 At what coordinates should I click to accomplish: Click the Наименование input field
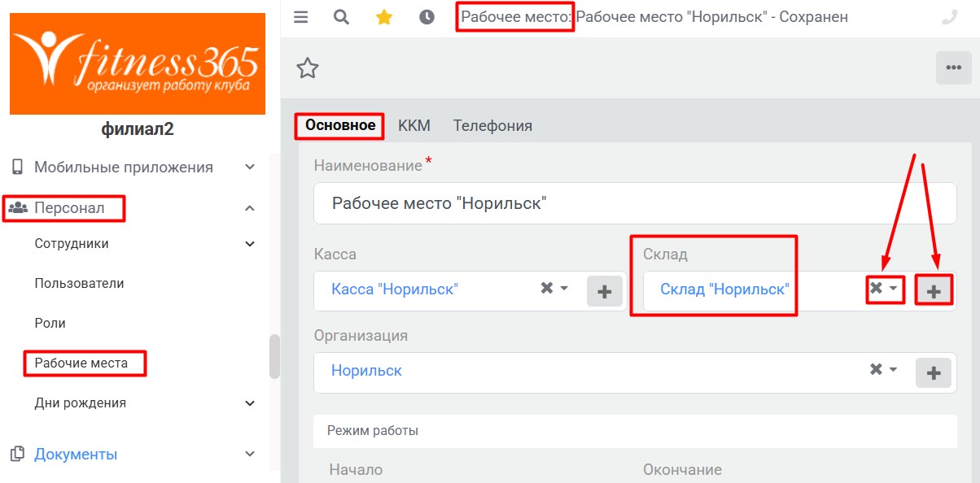pyautogui.click(x=635, y=203)
